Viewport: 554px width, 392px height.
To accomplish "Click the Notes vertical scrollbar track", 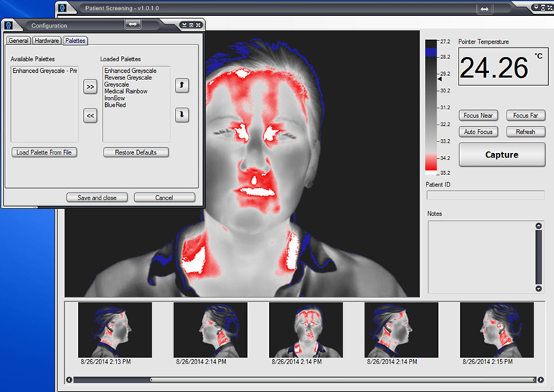I will pos(539,257).
